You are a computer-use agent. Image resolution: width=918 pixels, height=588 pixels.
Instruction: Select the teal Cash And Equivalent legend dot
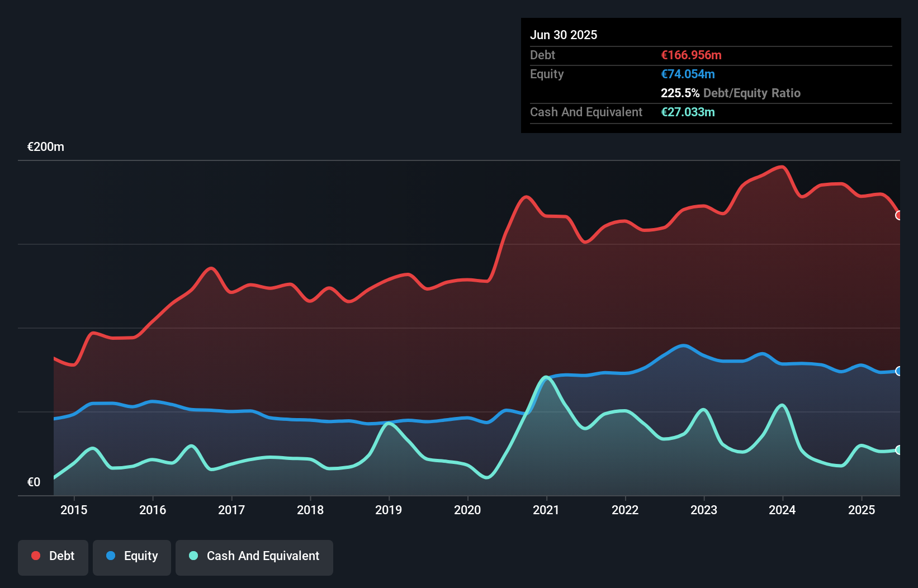(x=192, y=556)
